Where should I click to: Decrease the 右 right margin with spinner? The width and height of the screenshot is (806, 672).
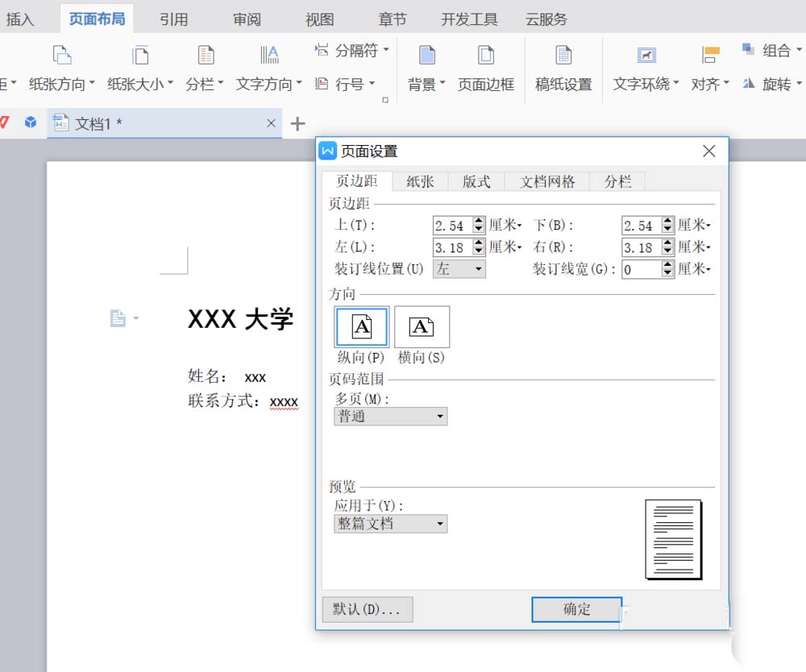pos(667,251)
